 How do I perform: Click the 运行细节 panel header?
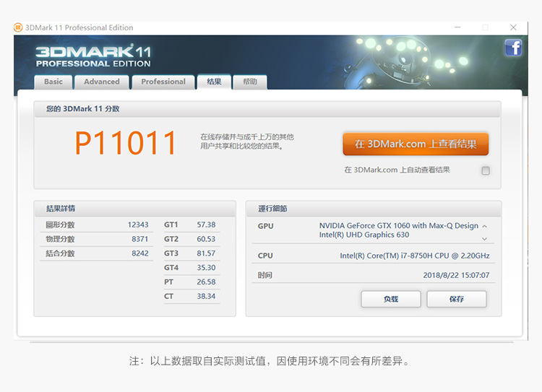(374, 209)
